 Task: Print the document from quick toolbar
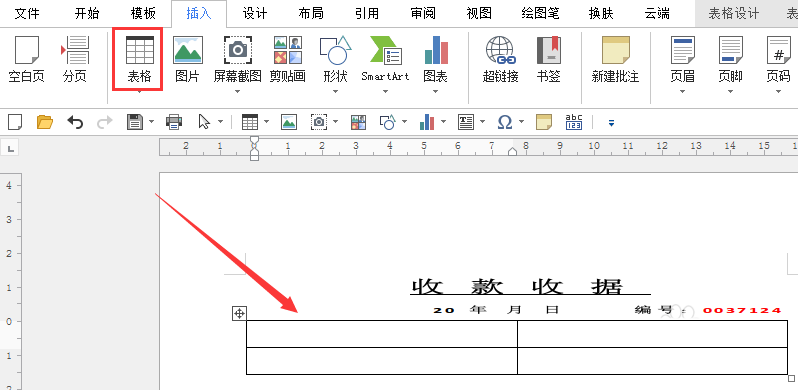pos(174,122)
